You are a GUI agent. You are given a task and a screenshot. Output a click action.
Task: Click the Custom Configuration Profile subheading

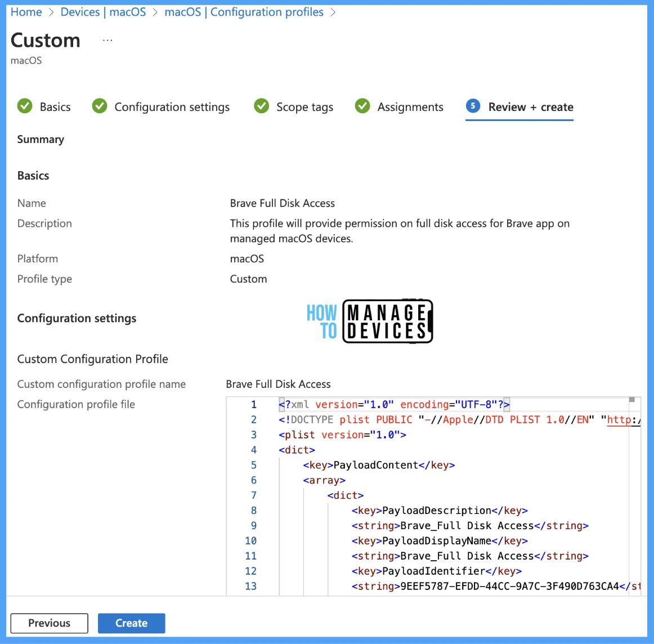[93, 359]
